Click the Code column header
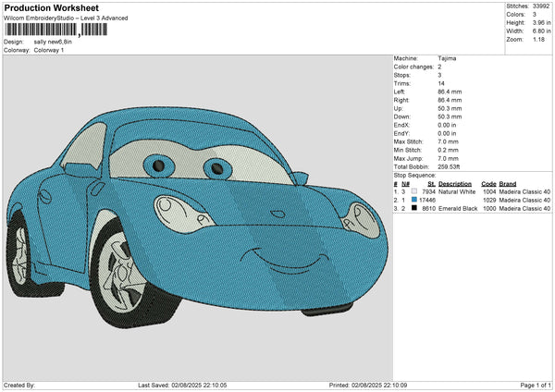The width and height of the screenshot is (555, 392). [489, 183]
